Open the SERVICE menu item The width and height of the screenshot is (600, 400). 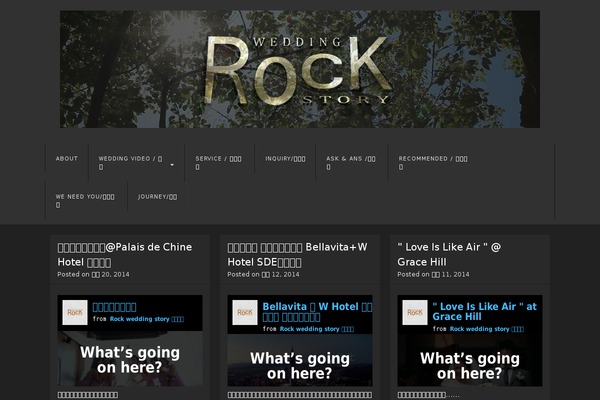(218, 163)
